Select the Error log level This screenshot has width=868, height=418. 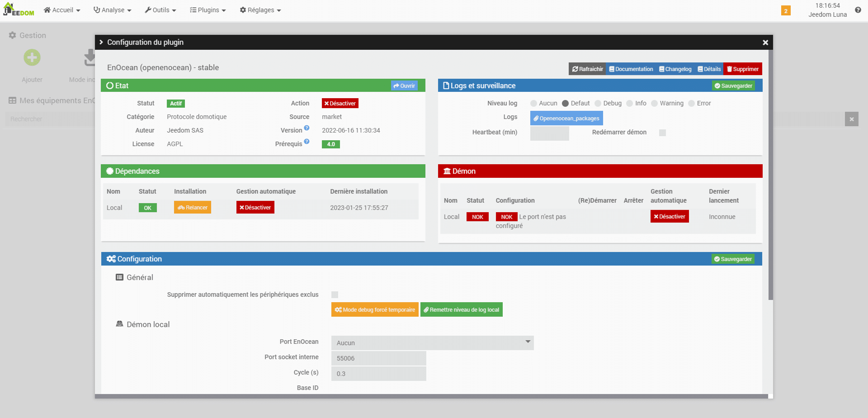click(691, 104)
